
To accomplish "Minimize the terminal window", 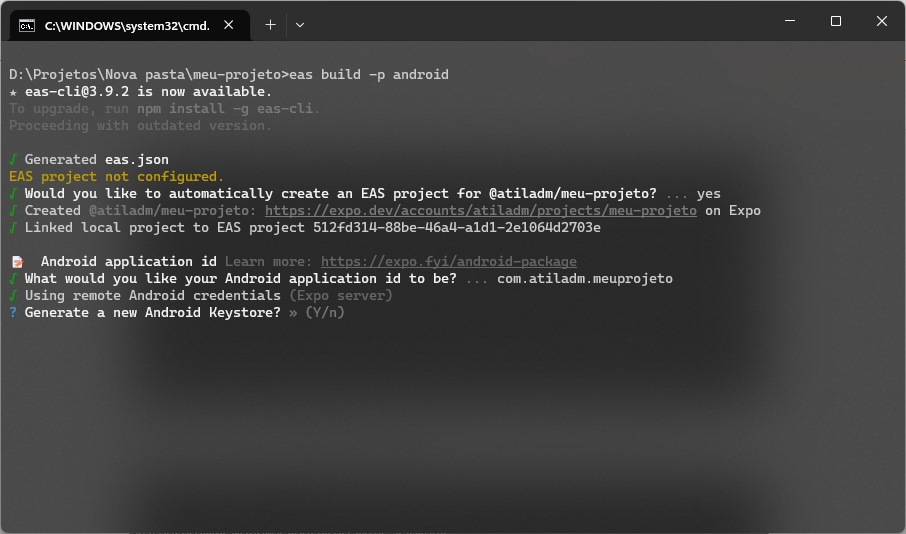I will 790,21.
